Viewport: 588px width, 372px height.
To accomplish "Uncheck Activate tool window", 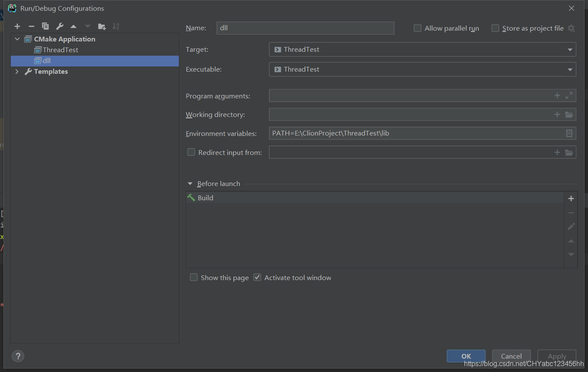I will point(257,277).
